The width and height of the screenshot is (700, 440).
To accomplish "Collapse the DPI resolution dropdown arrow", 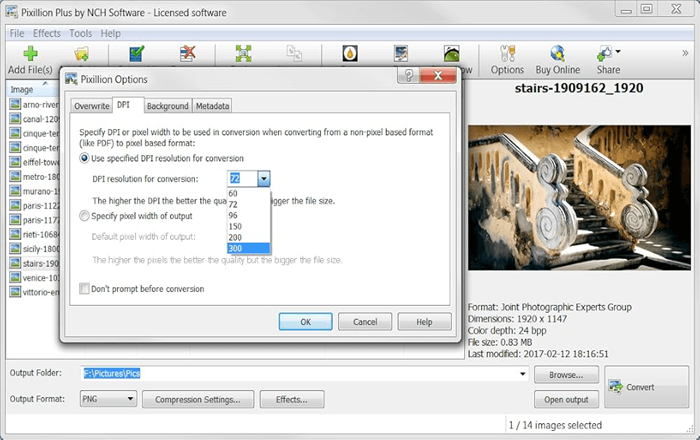I will [x=264, y=179].
